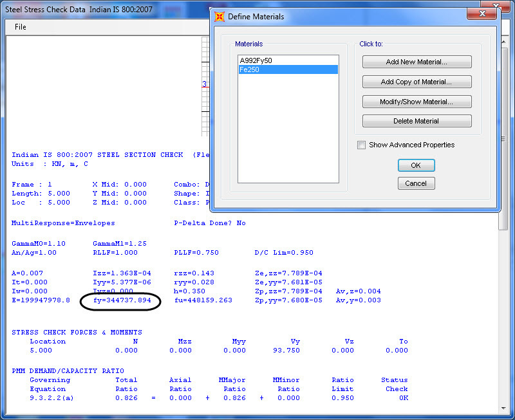Click the Av,z=0.004 value
Screen dimensions: 515x420
(359, 291)
